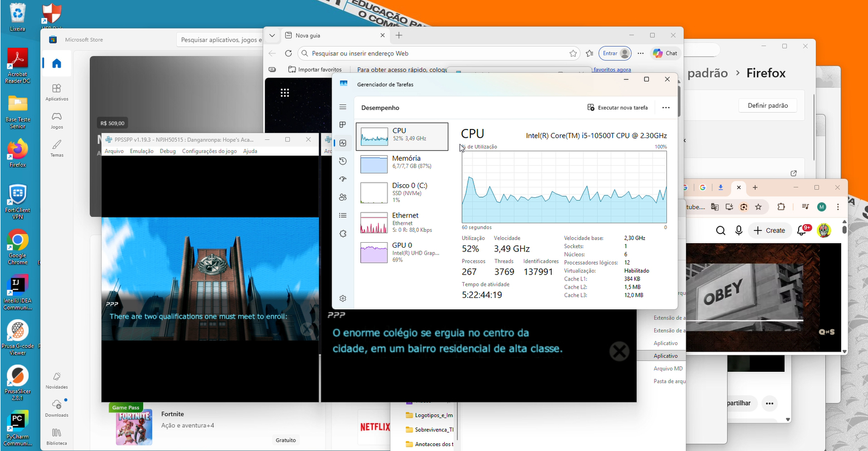Open Emulação menu in PPSSPP

(141, 151)
